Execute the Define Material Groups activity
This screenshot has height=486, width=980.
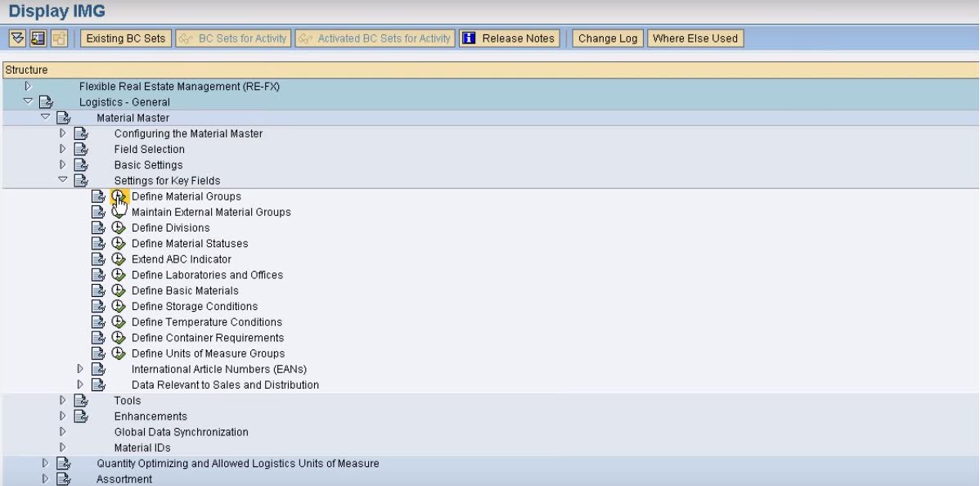coord(119,196)
